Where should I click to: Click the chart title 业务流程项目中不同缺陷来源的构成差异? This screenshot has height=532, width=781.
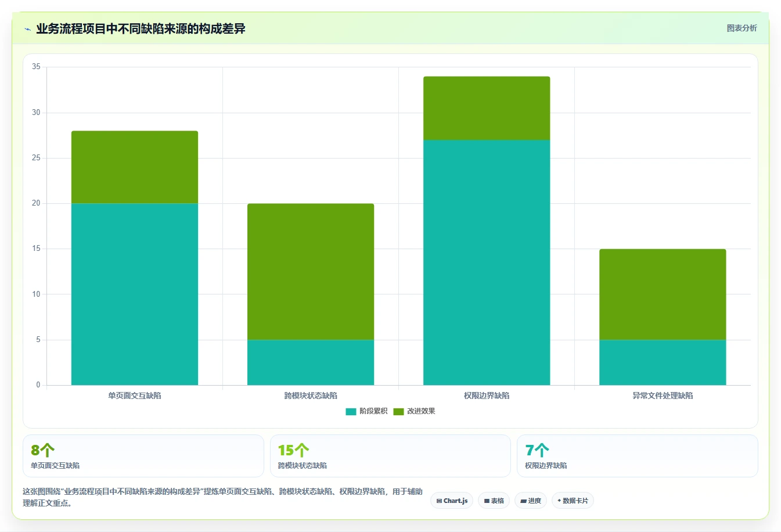coord(141,28)
